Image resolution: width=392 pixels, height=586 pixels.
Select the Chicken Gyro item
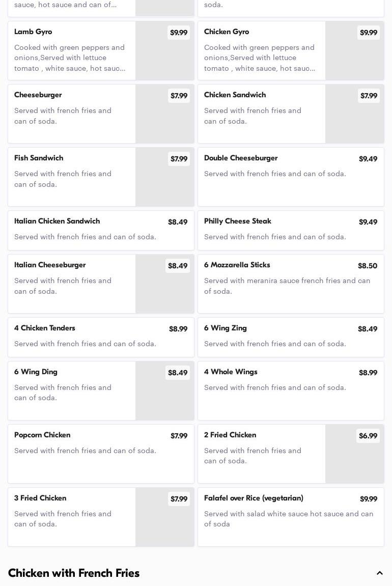coord(261,50)
